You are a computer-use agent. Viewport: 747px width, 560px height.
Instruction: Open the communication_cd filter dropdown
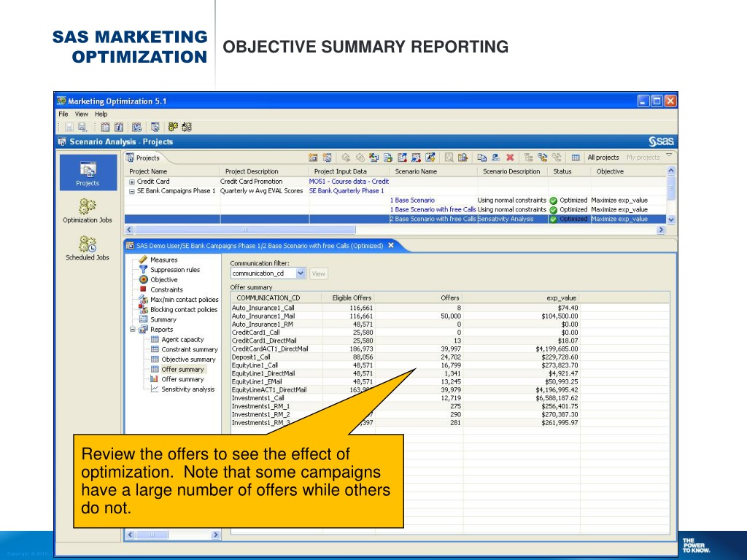point(300,273)
